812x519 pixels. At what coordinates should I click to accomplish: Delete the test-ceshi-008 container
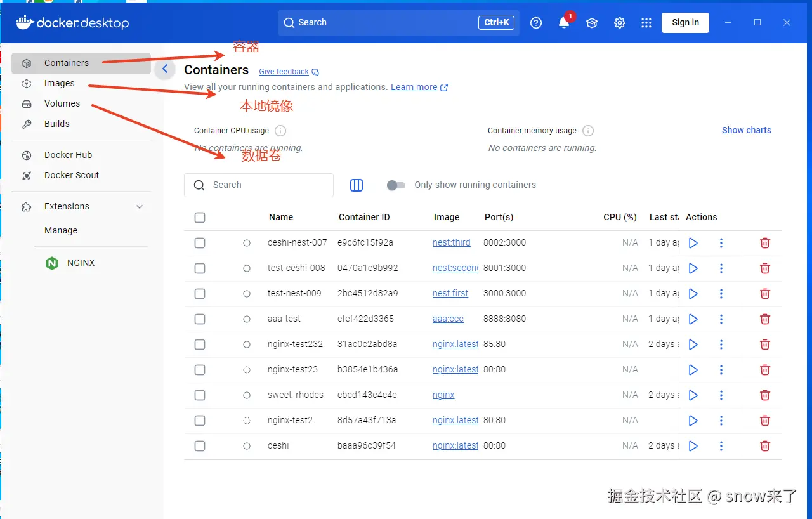click(x=765, y=268)
